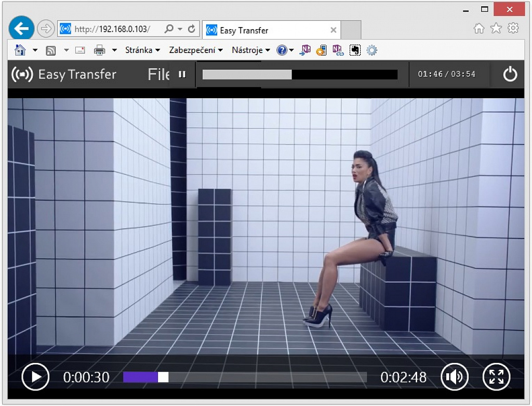Open Favorites with the star icon

(x=496, y=28)
